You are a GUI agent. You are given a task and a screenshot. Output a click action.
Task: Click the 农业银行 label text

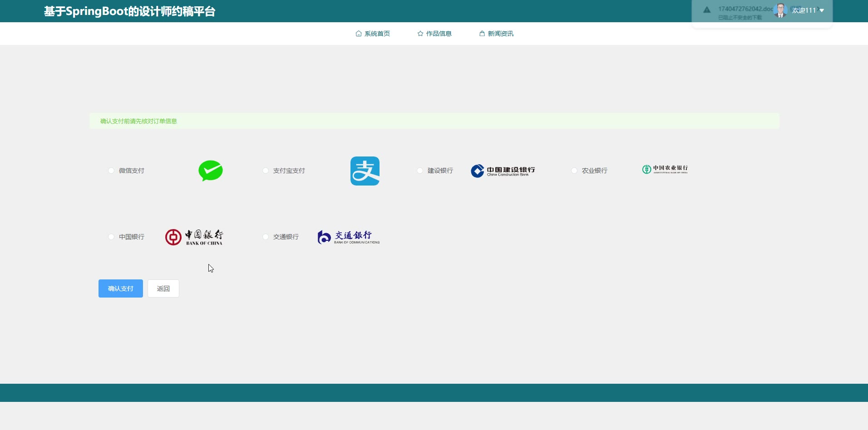tap(595, 171)
